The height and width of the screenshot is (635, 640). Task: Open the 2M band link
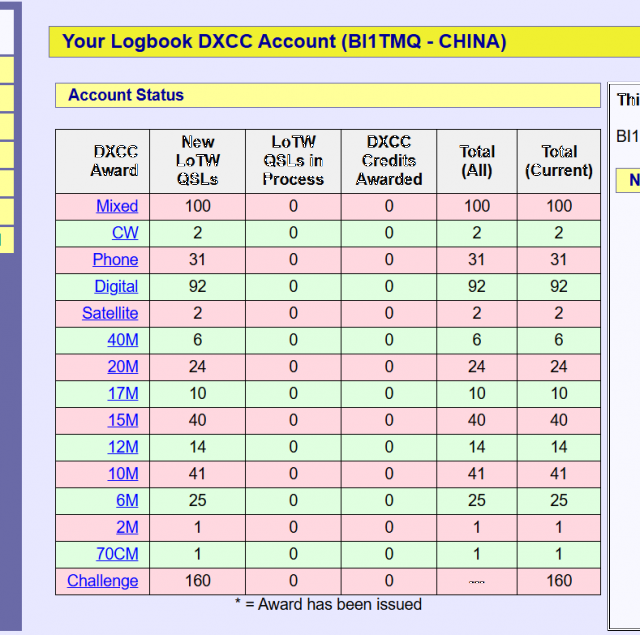[127, 528]
